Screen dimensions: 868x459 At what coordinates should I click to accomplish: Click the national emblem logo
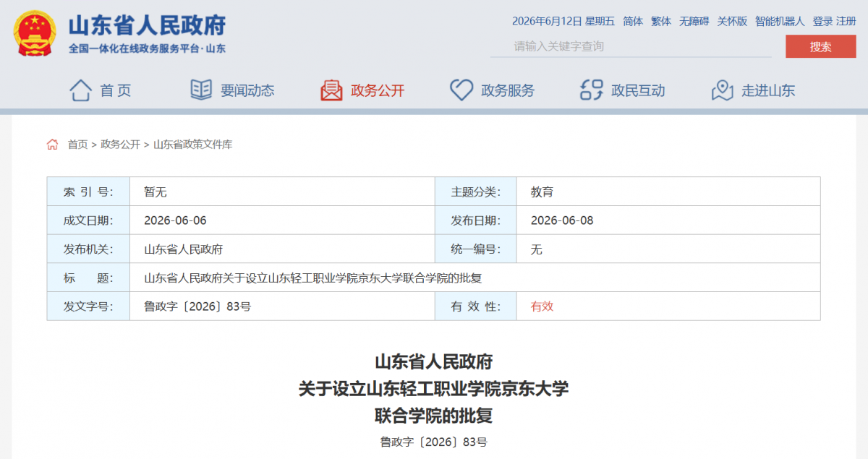pyautogui.click(x=35, y=33)
